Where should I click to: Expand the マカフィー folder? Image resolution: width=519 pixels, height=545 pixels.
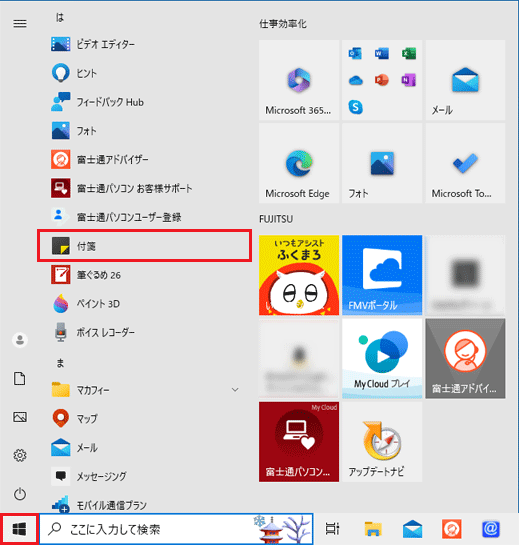pyautogui.click(x=144, y=390)
